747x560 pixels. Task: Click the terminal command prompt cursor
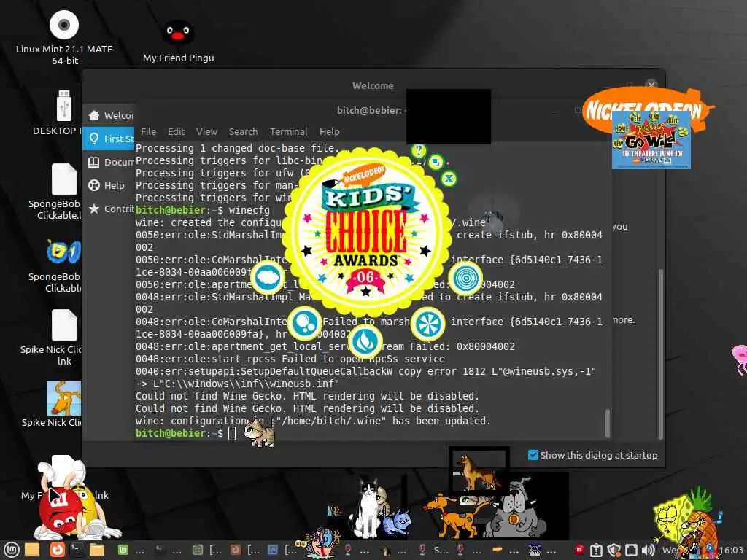[x=232, y=433]
